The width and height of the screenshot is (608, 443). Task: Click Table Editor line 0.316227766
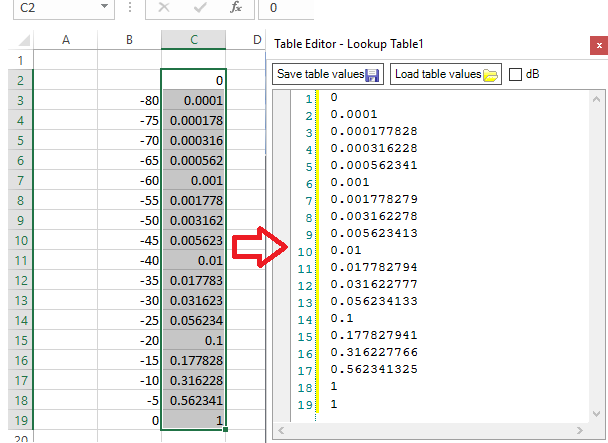374,353
